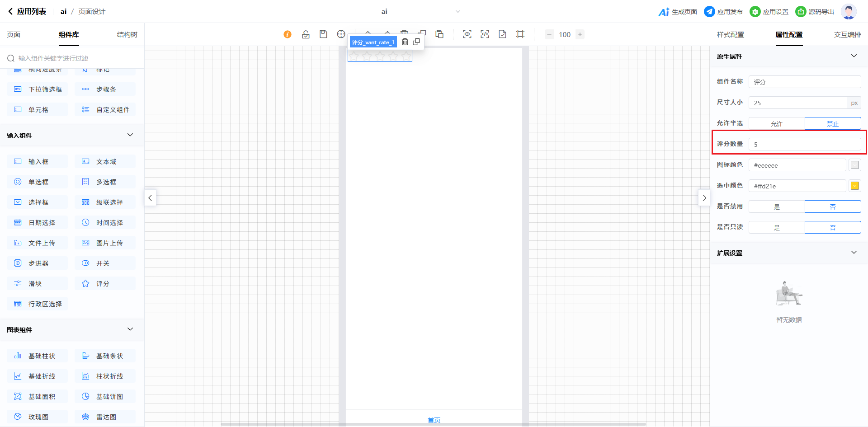
Task: Switch to the 样式配置 tab
Action: [x=730, y=35]
